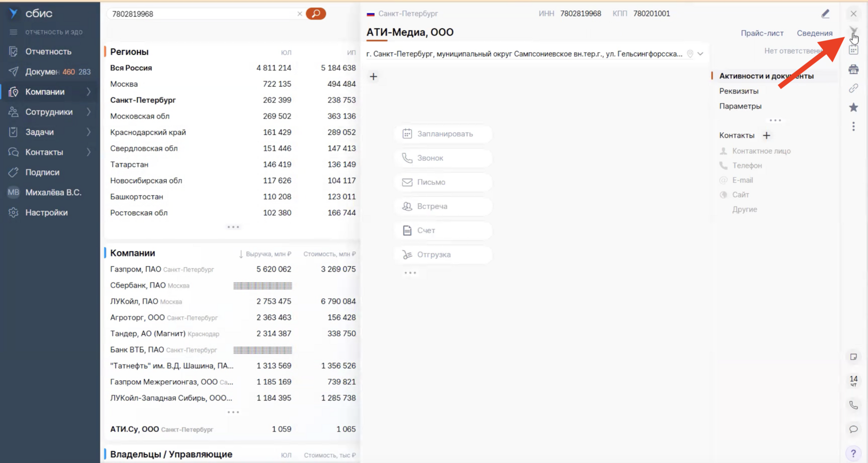Open the chat messages icon
This screenshot has width=868, height=463.
pyautogui.click(x=854, y=429)
